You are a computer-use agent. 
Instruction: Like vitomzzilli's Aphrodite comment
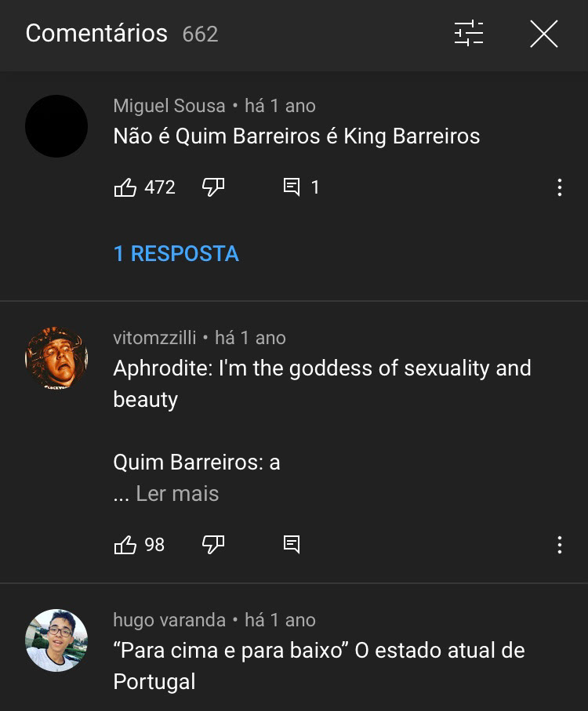coord(125,545)
